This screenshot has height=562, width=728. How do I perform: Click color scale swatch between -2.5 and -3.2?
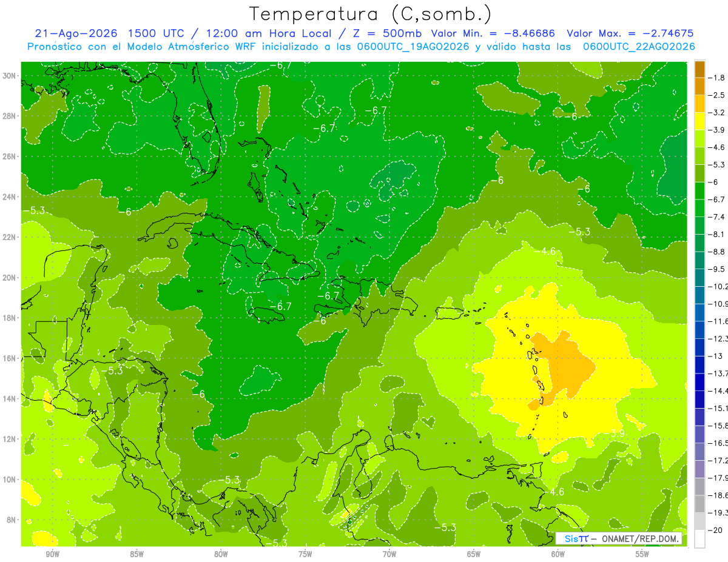699,104
